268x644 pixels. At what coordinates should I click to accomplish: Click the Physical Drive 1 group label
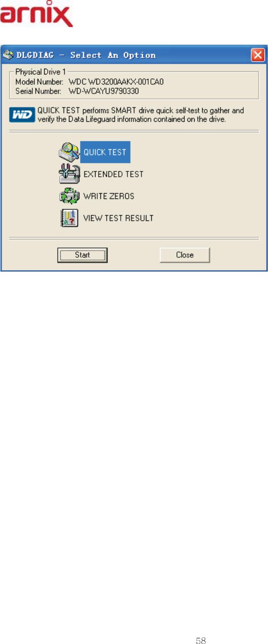(x=40, y=71)
